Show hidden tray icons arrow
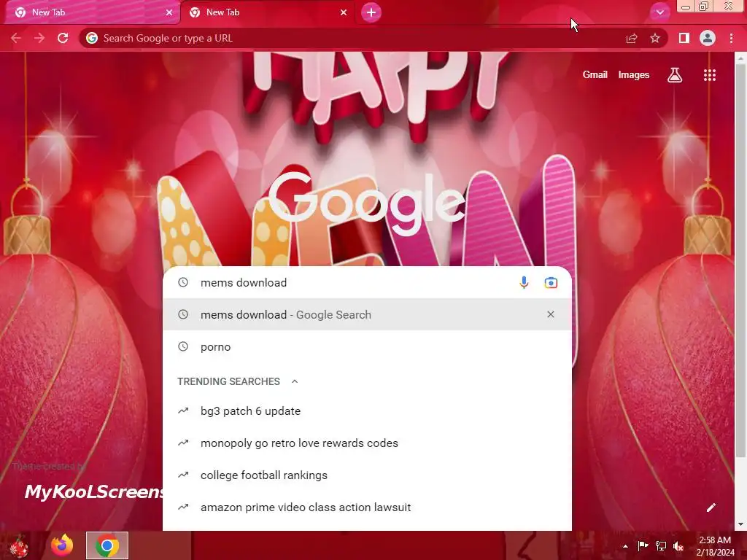Viewport: 747px width, 560px height. coord(625,546)
